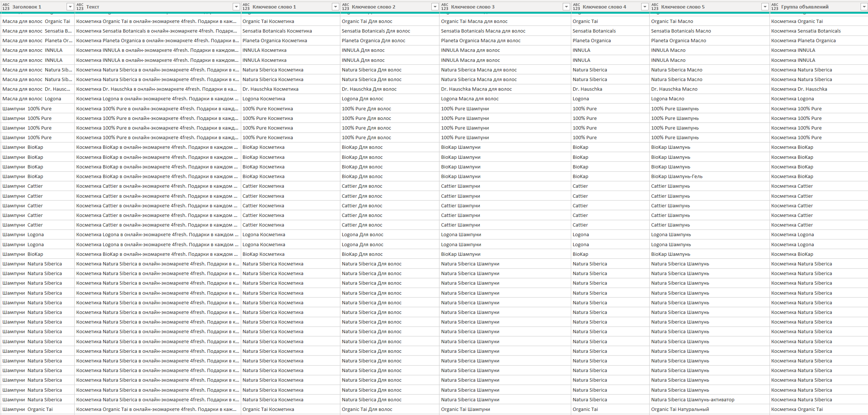868x415 pixels.
Task: Expand Ключевое слово 5 filter arrow
Action: coord(765,7)
